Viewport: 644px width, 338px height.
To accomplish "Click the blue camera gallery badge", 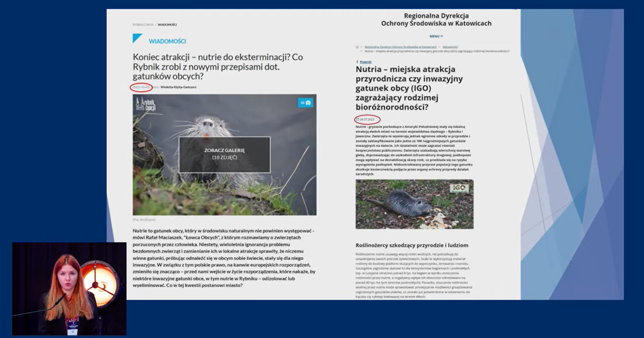I will (305, 103).
